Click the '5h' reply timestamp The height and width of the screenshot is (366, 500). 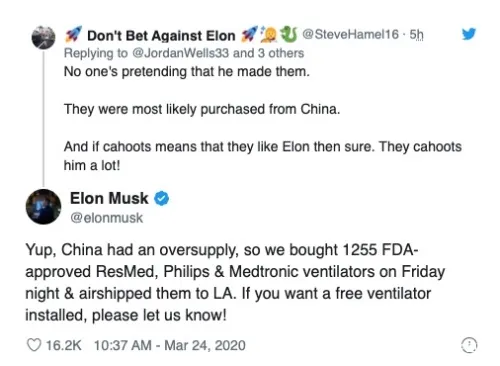pos(416,34)
